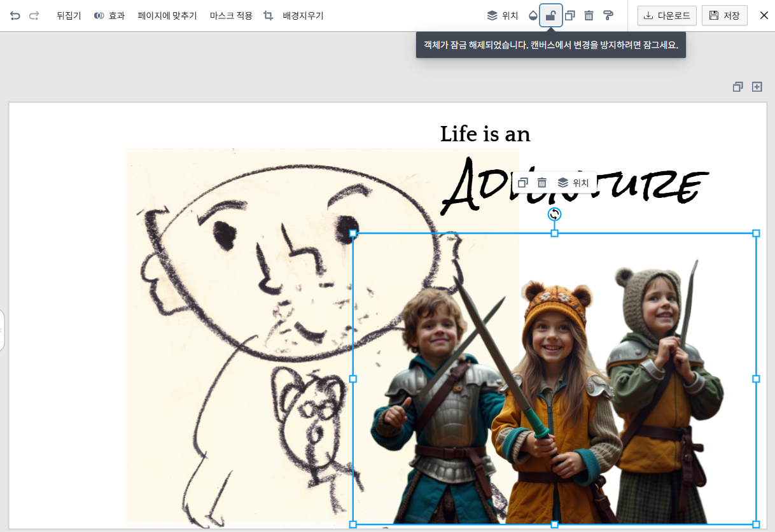Open 위치 dropdown in top toolbar
The image size is (775, 532).
[x=503, y=15]
